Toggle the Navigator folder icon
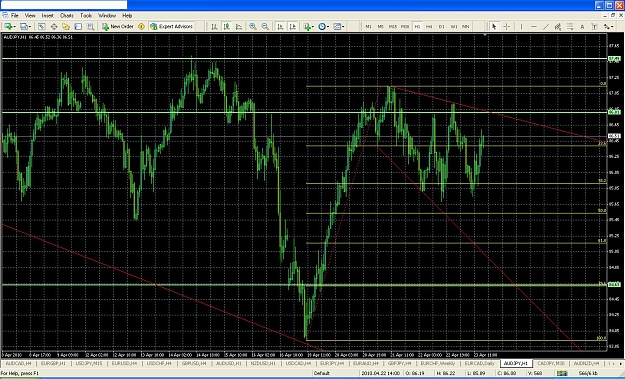The image size is (625, 379). coord(66,26)
